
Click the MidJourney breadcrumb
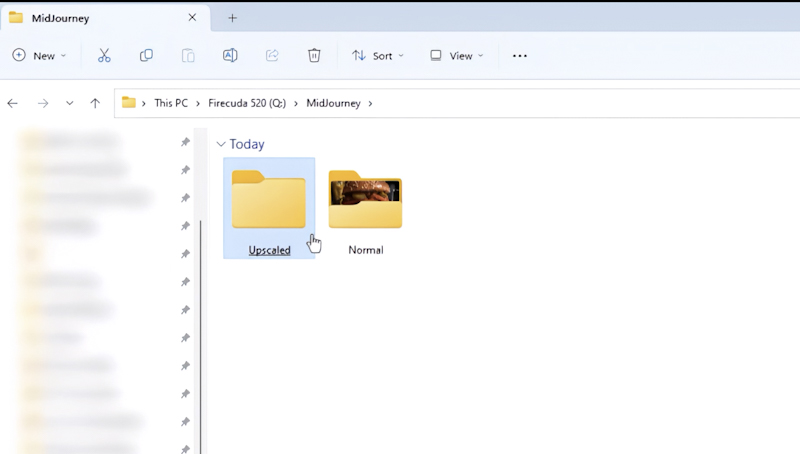coord(333,103)
